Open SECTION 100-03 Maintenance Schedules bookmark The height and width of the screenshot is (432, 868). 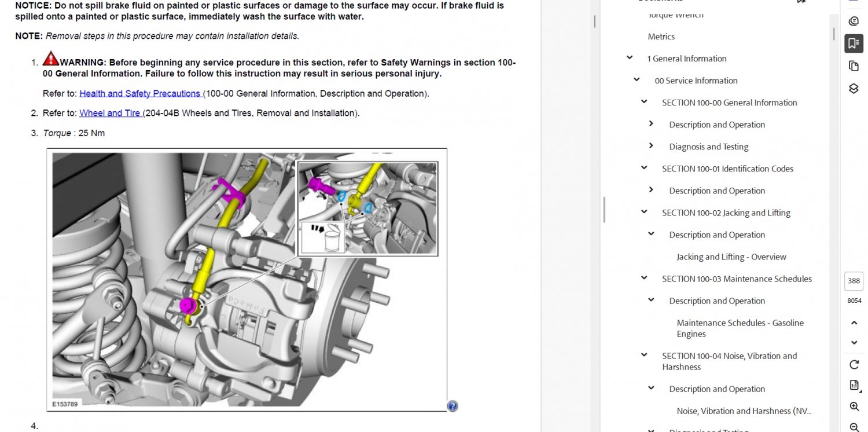point(737,279)
